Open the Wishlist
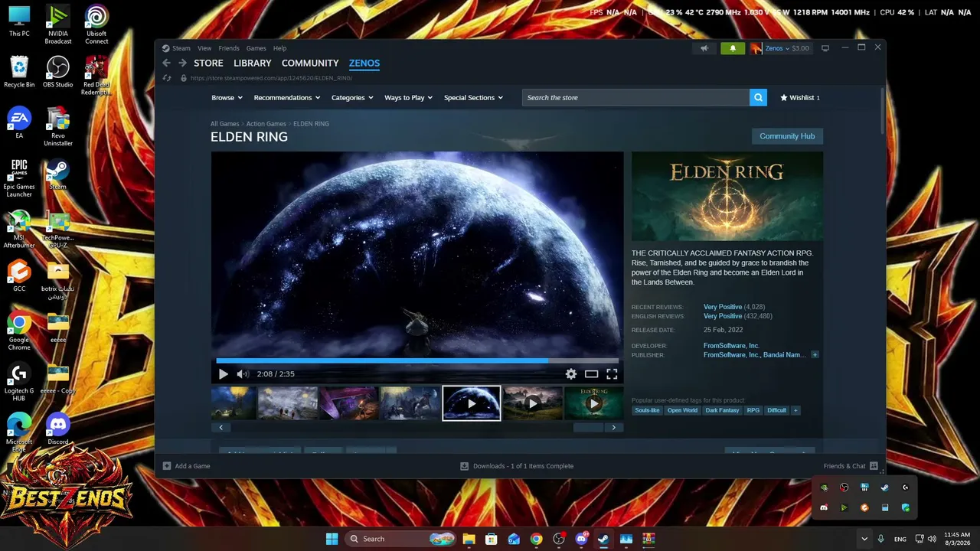The image size is (980, 551). click(x=799, y=98)
